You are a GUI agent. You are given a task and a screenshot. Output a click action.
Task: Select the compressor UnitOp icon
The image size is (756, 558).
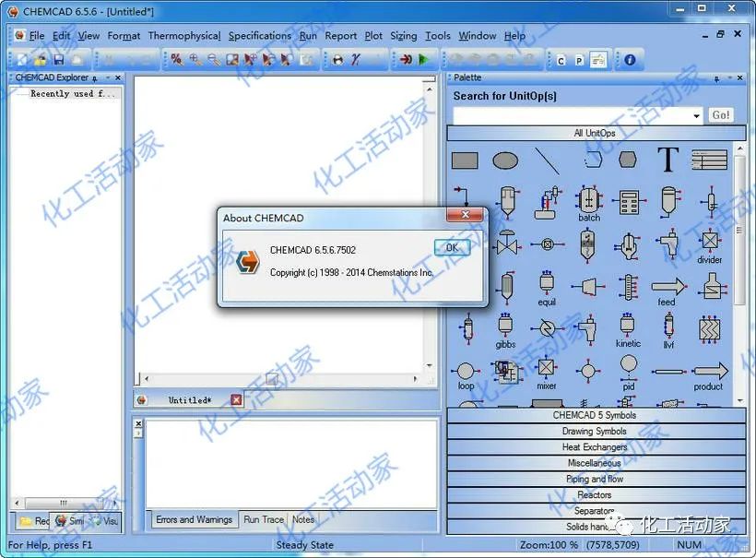[x=588, y=287]
